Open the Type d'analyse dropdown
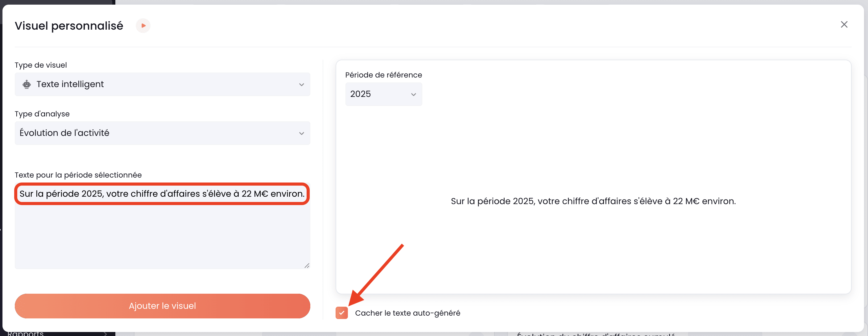This screenshot has width=868, height=336. pyautogui.click(x=163, y=133)
